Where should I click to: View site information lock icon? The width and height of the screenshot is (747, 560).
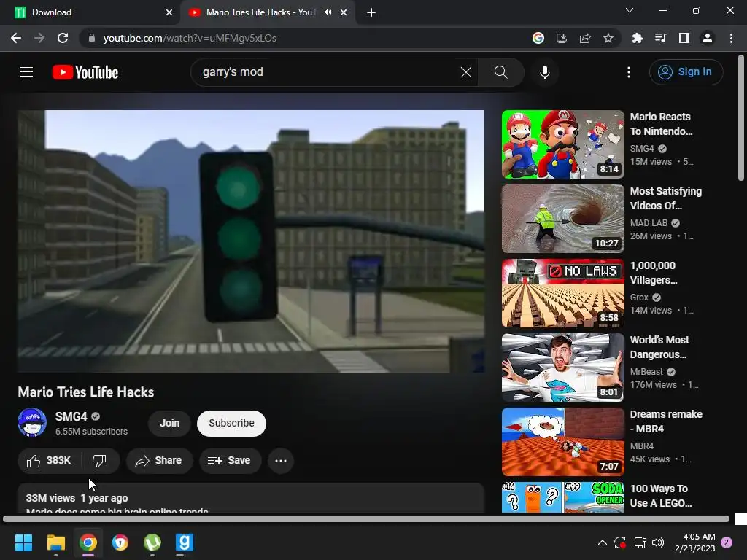(92, 38)
